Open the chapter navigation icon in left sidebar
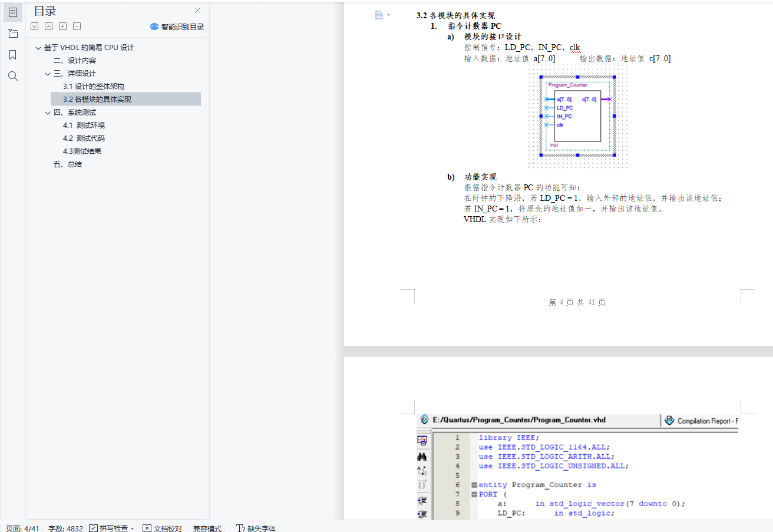This screenshot has width=773, height=532. coord(13,33)
